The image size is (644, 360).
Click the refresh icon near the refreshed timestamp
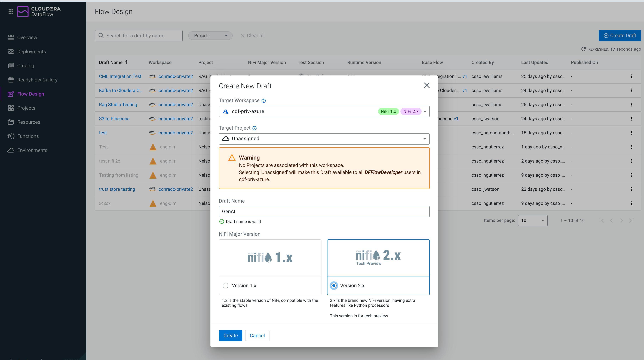(x=584, y=49)
